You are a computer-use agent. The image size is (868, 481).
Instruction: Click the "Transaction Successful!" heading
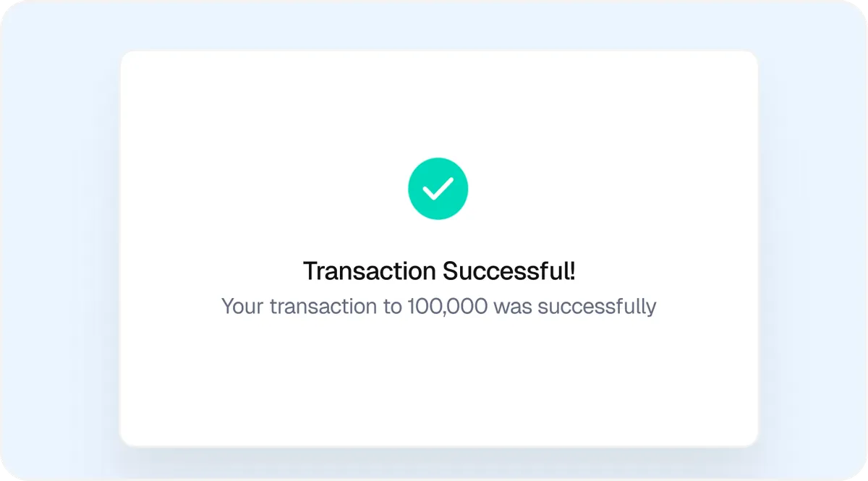(439, 271)
